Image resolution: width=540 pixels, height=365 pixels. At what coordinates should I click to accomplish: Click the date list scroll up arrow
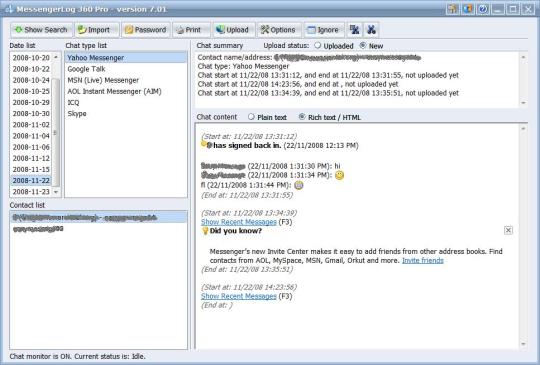point(56,57)
